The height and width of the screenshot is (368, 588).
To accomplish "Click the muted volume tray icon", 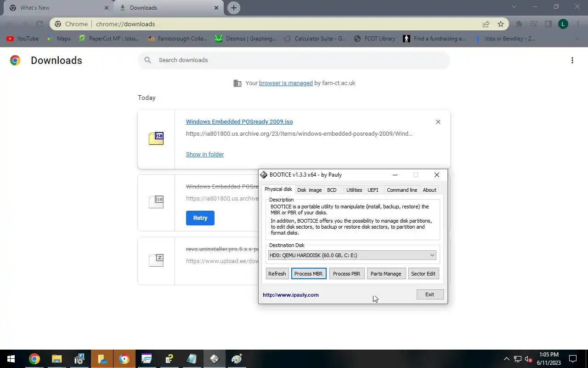I will pyautogui.click(x=528, y=359).
